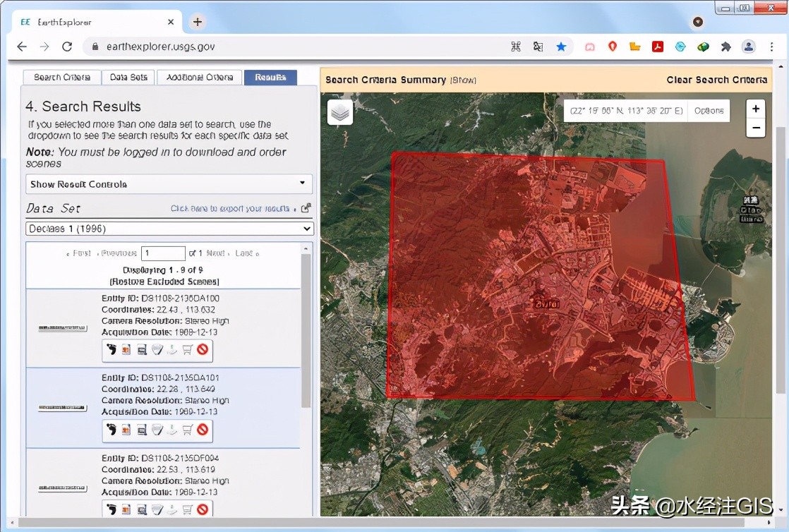Exclude scene DS1108-2135DA101 from results
The width and height of the screenshot is (789, 532).
pos(203,429)
